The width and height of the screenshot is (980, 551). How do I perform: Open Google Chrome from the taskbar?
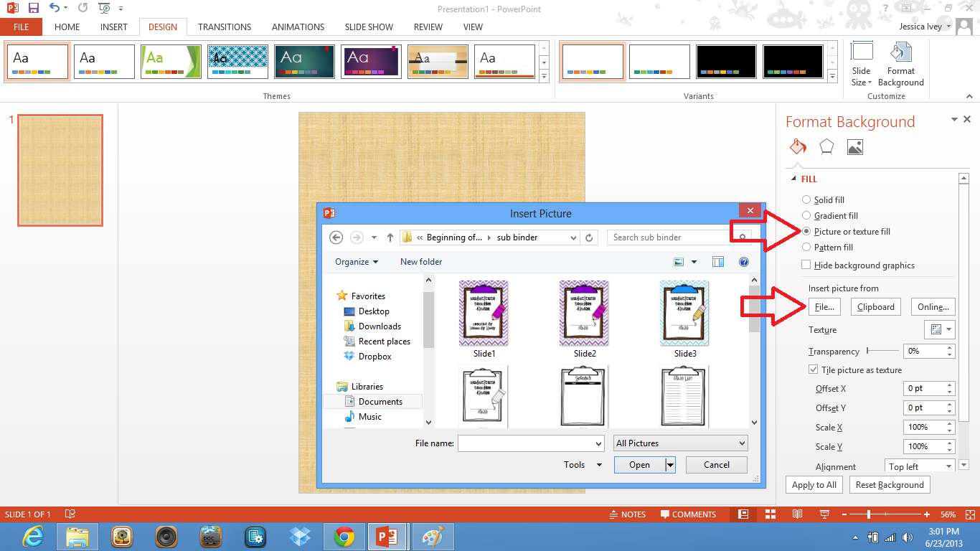[x=344, y=537]
